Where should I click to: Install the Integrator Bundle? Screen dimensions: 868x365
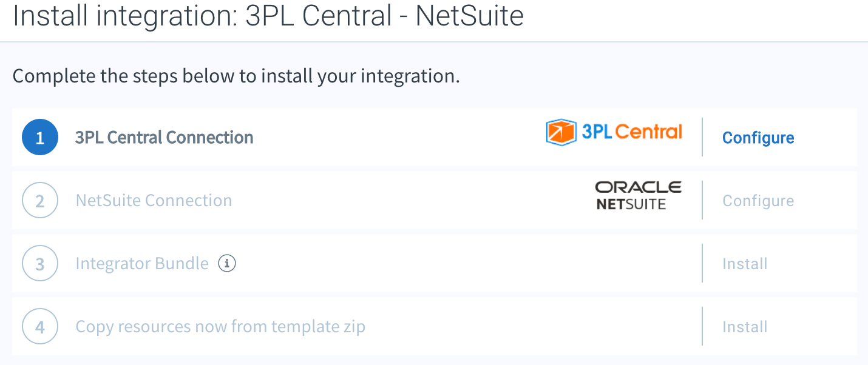pos(745,264)
